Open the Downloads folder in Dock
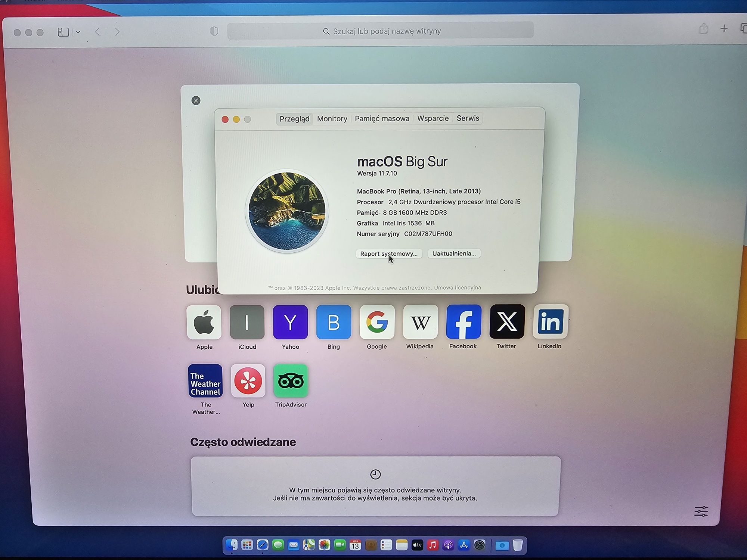Image resolution: width=747 pixels, height=560 pixels. (x=502, y=545)
